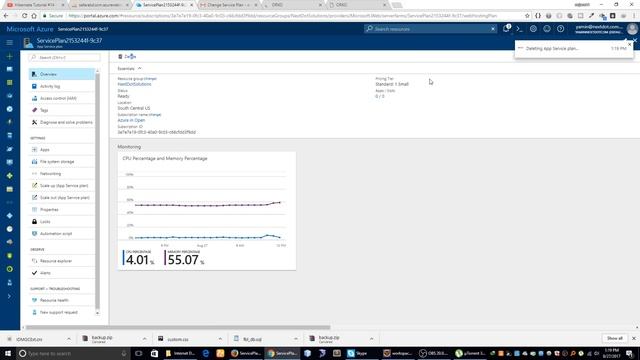Click the CPU and Memory Percentage chart
640x360 pixels.
click(207, 211)
